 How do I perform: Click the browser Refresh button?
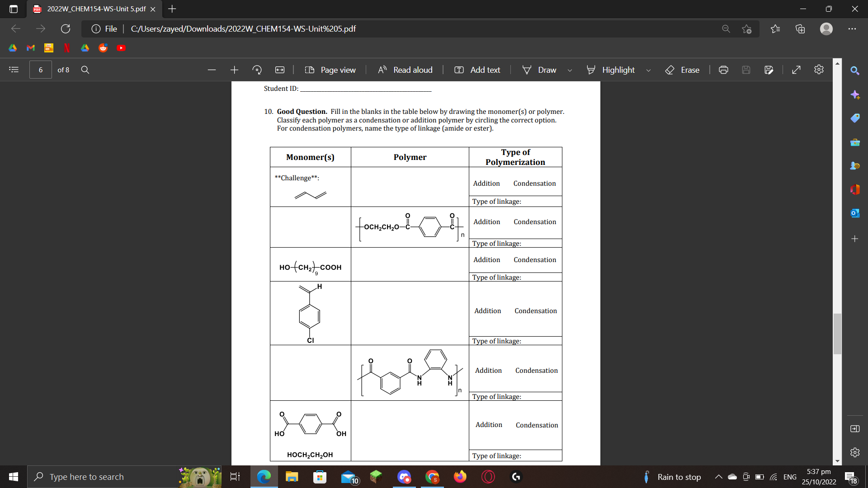click(66, 28)
